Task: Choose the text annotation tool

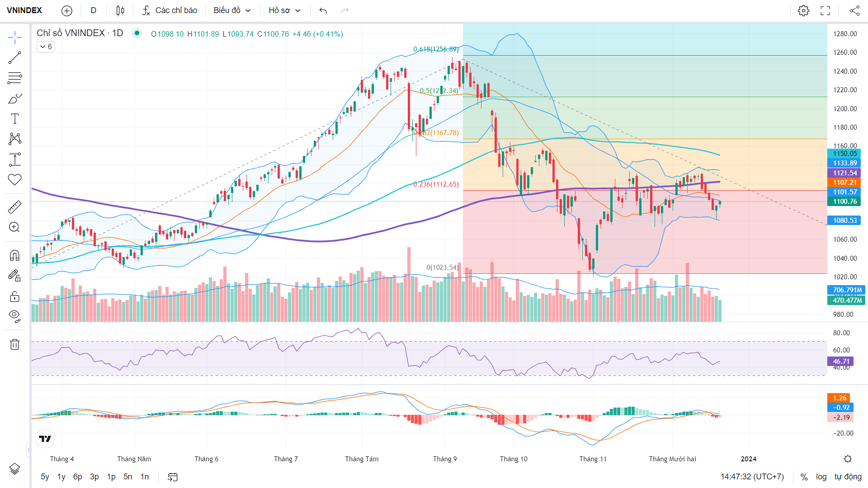Action: click(14, 119)
